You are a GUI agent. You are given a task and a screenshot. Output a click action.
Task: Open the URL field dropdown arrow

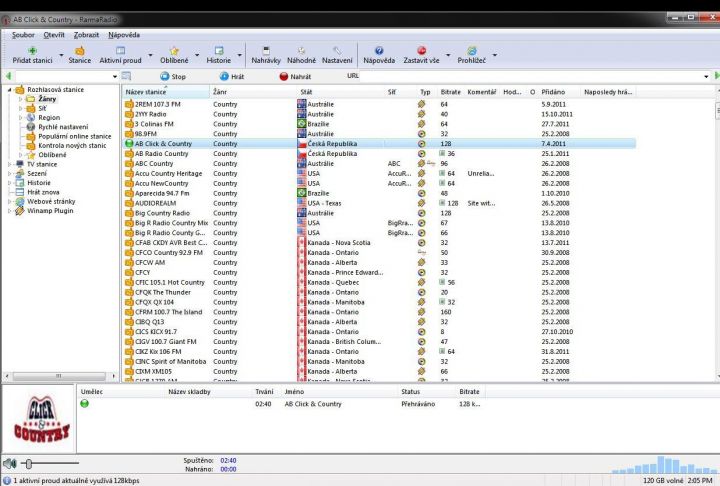point(706,76)
